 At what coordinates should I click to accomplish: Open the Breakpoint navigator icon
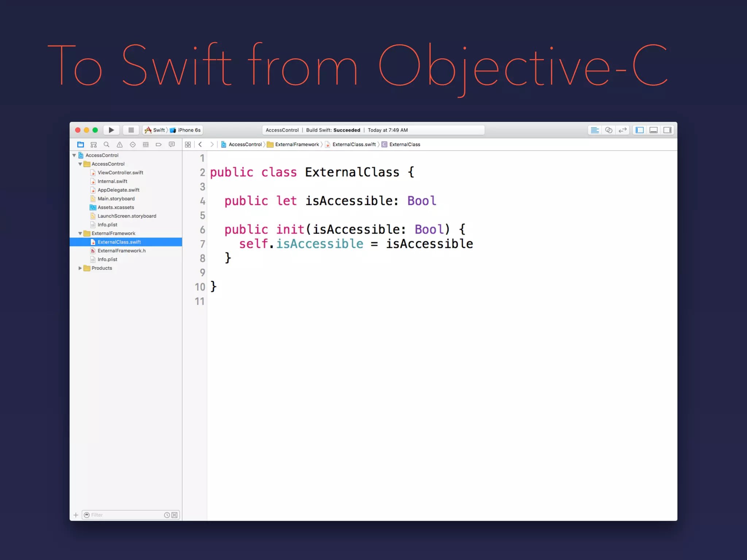159,145
